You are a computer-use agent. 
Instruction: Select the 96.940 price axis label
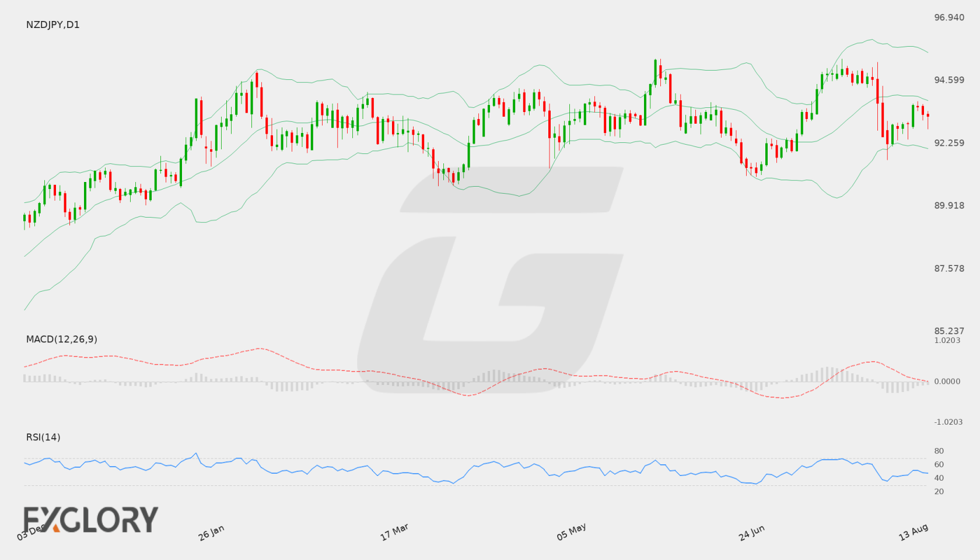[949, 17]
